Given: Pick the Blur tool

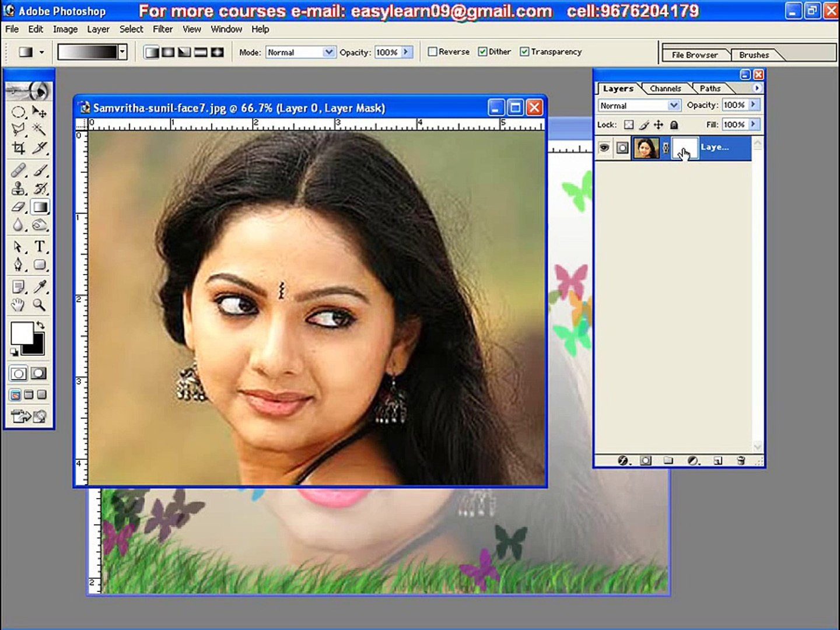Looking at the screenshot, I should point(19,225).
